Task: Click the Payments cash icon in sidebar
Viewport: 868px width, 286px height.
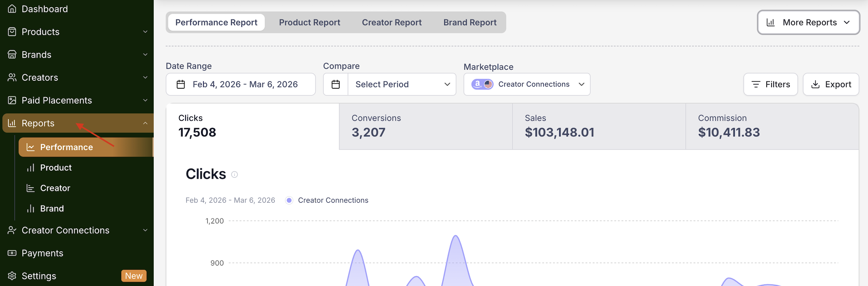Action: click(x=12, y=253)
